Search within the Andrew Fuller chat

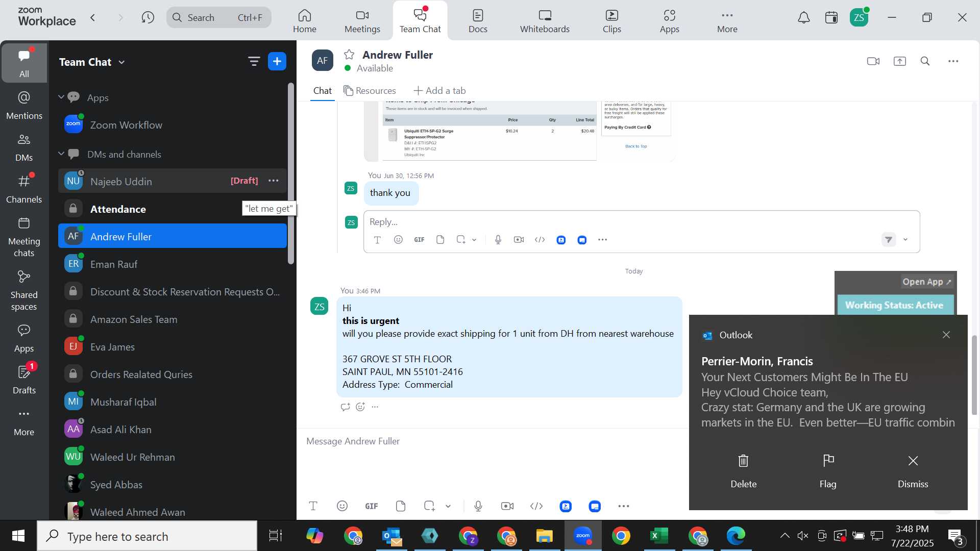point(925,61)
